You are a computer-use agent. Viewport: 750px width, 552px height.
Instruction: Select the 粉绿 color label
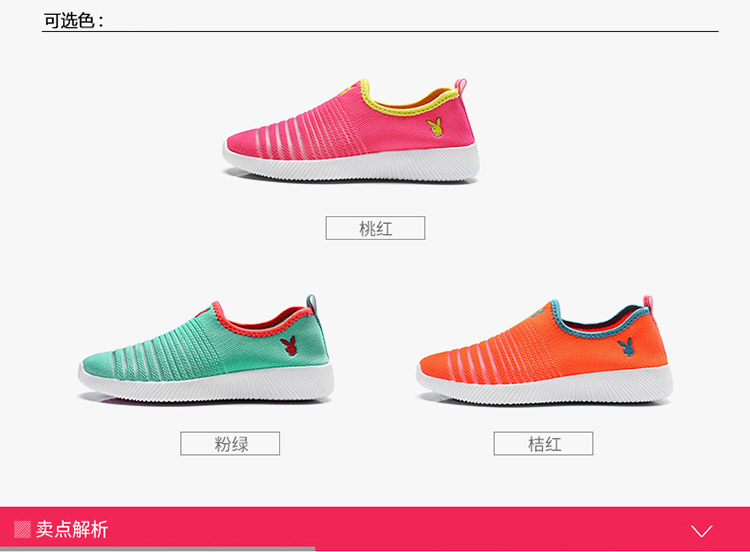[230, 444]
